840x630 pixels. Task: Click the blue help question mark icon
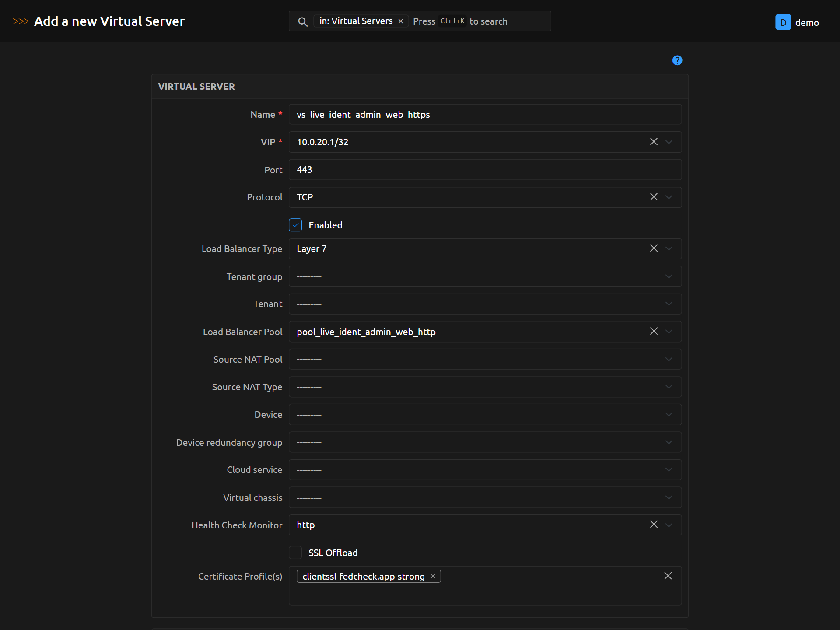click(x=677, y=60)
